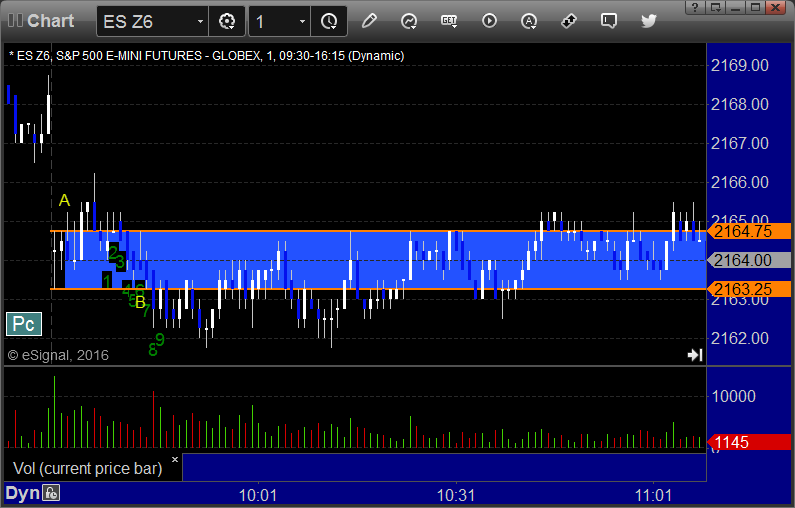Open the symbol dropdown arrow

coord(201,21)
